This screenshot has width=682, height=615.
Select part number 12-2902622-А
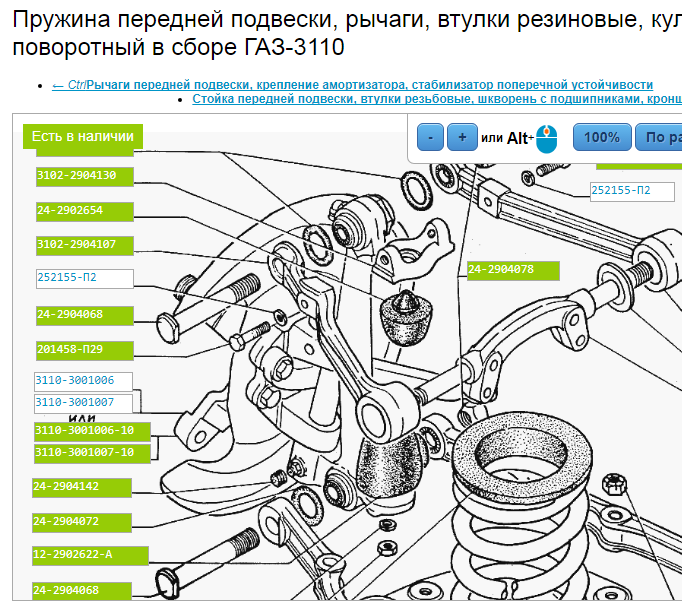click(90, 555)
